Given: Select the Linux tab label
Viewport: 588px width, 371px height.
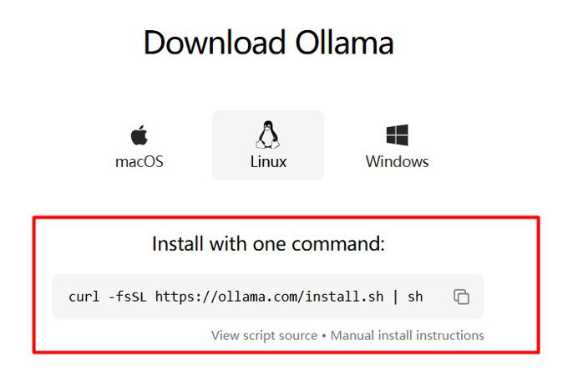Looking at the screenshot, I should 268,162.
